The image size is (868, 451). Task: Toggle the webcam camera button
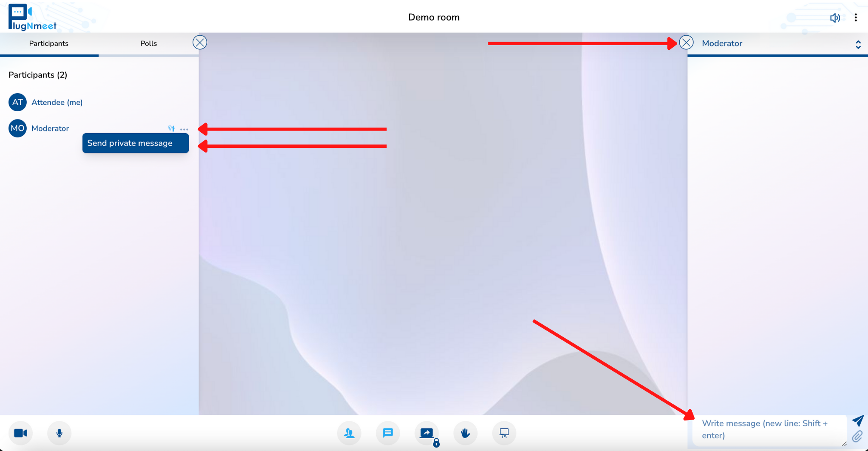[x=21, y=433]
